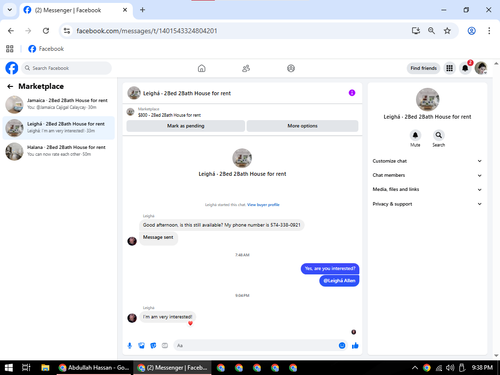Click the browser address bar URL
Screen dimensions: 500x375
click(147, 31)
